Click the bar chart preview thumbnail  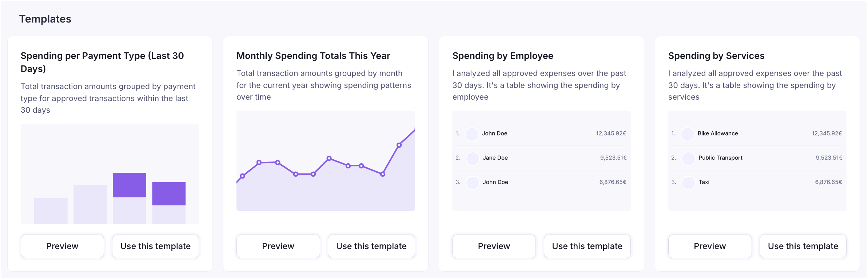point(110,173)
